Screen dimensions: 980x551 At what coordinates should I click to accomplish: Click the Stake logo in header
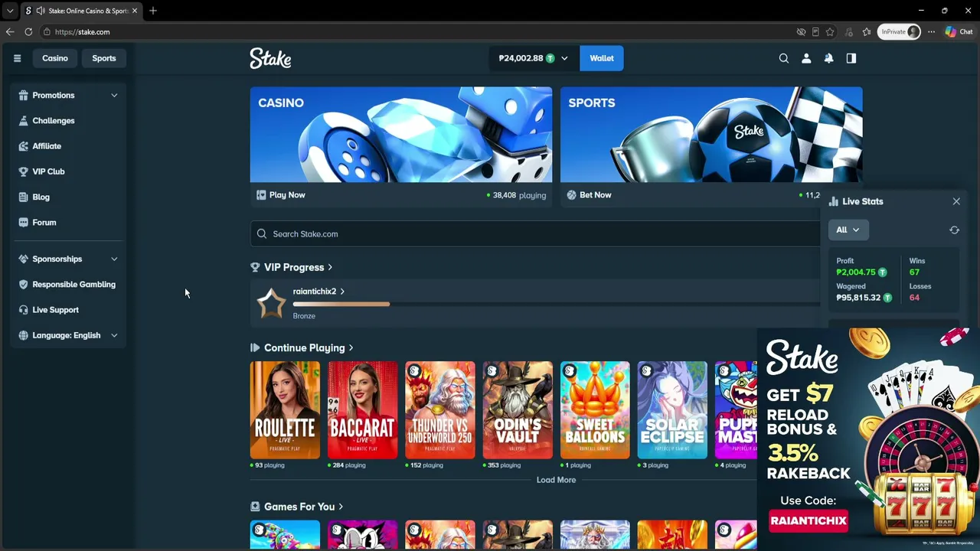tap(270, 58)
